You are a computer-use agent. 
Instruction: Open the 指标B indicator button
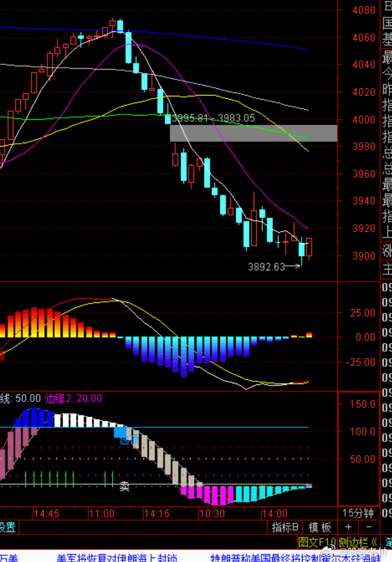285,527
